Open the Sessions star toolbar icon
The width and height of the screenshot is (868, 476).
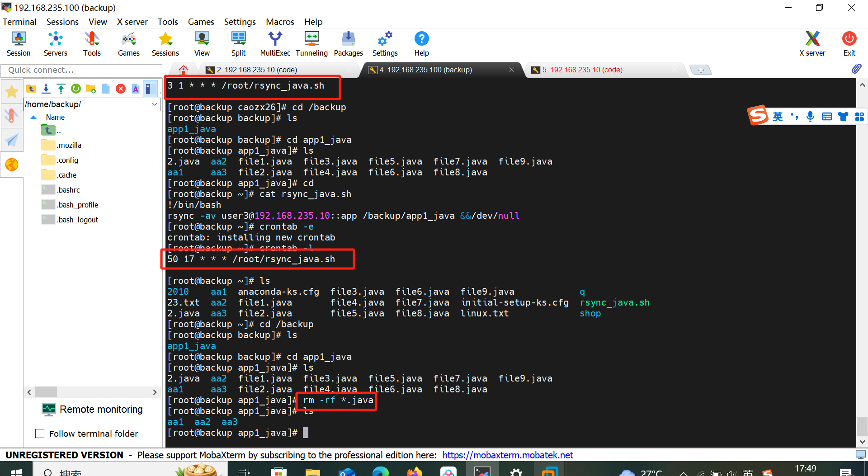[x=165, y=44]
